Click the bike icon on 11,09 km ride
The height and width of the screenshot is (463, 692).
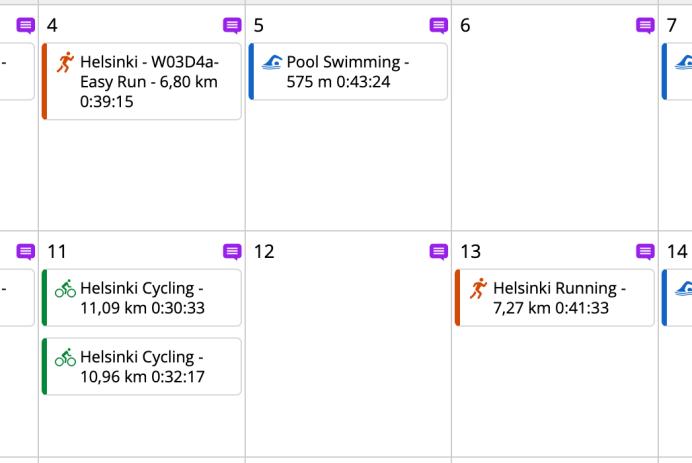coord(65,288)
